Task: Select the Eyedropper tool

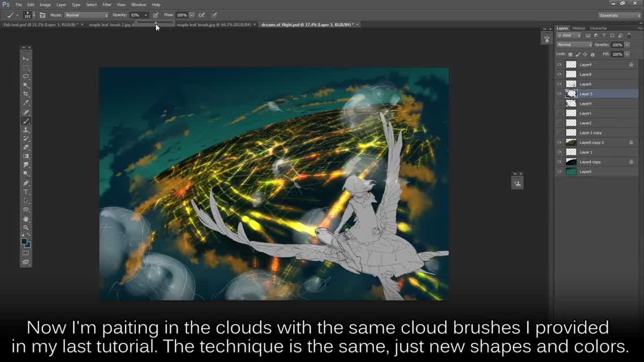Action: 26,103
